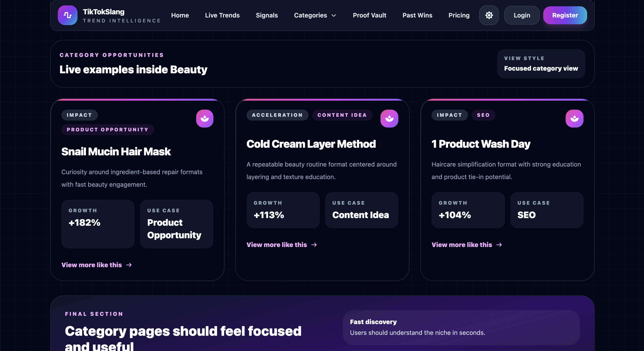
Task: Toggle the light/dark theme sun button
Action: click(489, 15)
